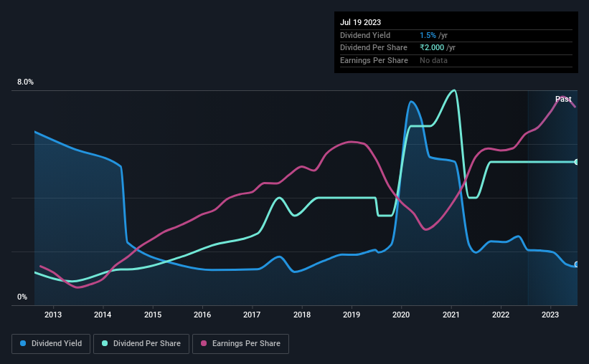This screenshot has width=589, height=364.
Task: Click the teal Dividend Per Share legend dot
Action: pos(105,343)
